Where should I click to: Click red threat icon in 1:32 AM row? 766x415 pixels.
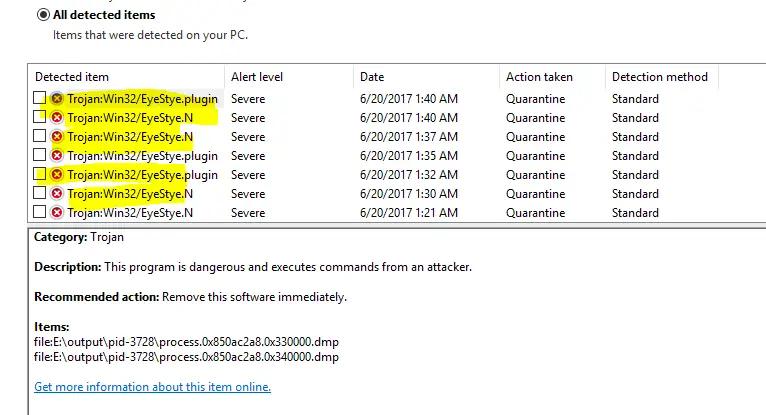(57, 175)
